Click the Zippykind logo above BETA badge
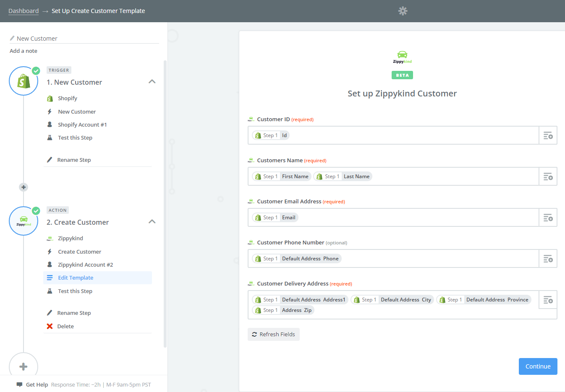Viewport: 565px width, 392px height. coord(402,57)
